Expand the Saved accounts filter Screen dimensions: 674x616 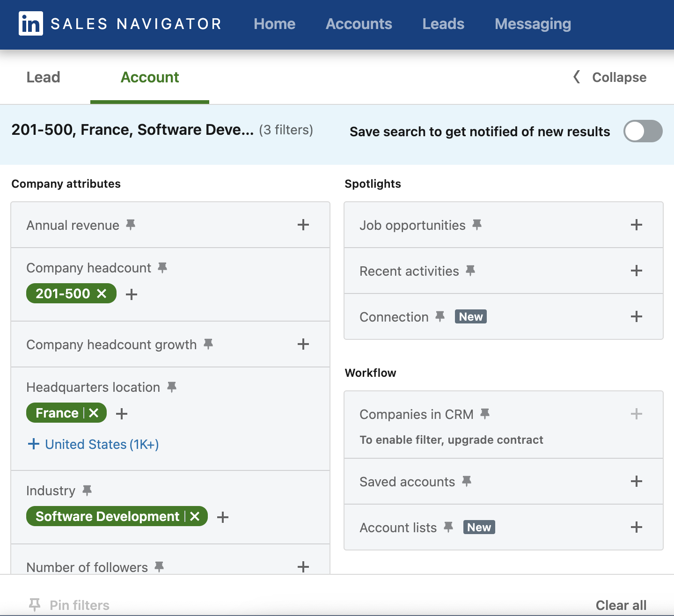[637, 481]
